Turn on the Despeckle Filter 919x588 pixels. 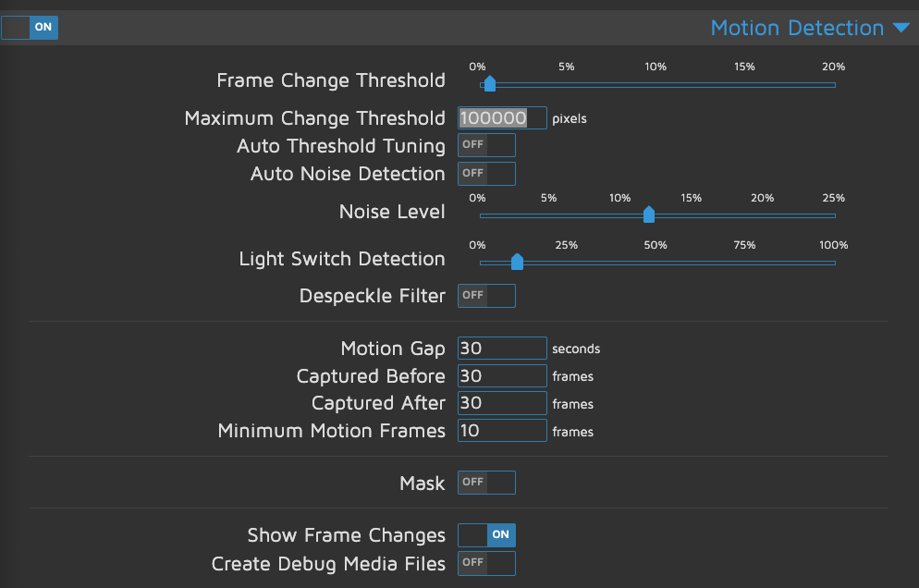coord(486,296)
